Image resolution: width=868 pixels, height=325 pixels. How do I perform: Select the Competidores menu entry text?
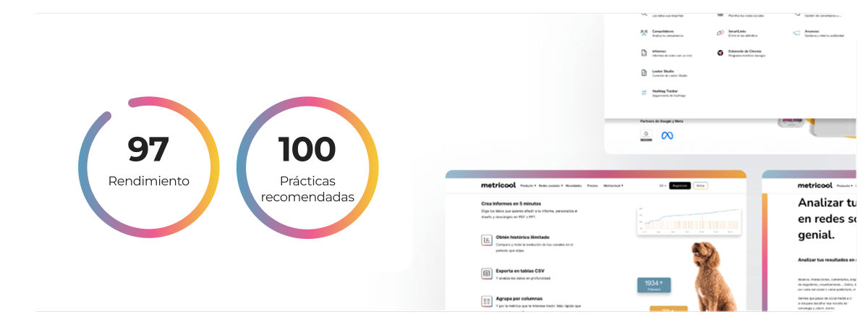(663, 31)
